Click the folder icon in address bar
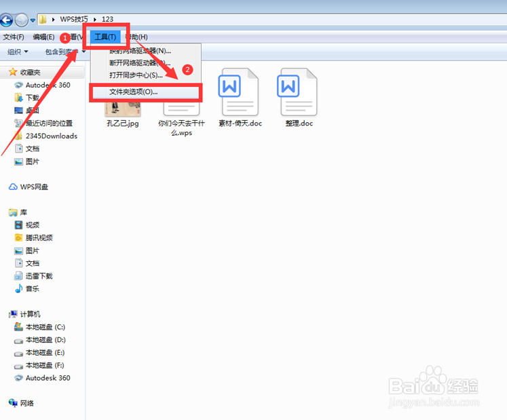Viewport: 507px width, 420px height. click(x=43, y=20)
